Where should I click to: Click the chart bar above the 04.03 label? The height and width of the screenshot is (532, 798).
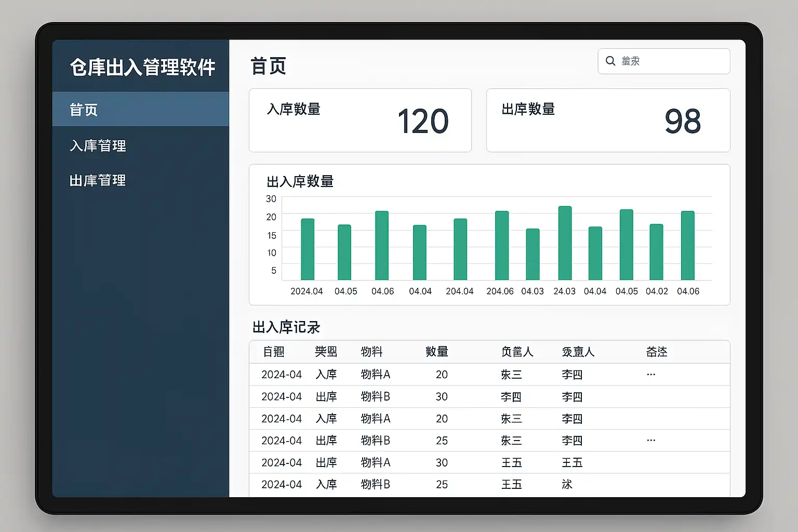pyautogui.click(x=533, y=255)
